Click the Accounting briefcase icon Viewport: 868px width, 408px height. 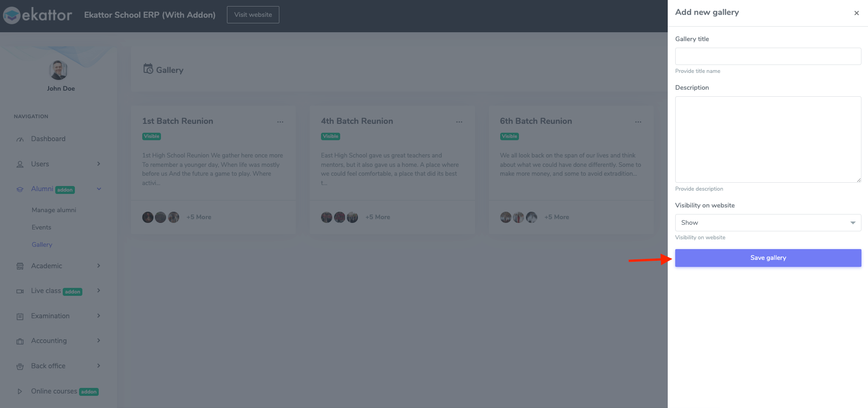click(20, 341)
